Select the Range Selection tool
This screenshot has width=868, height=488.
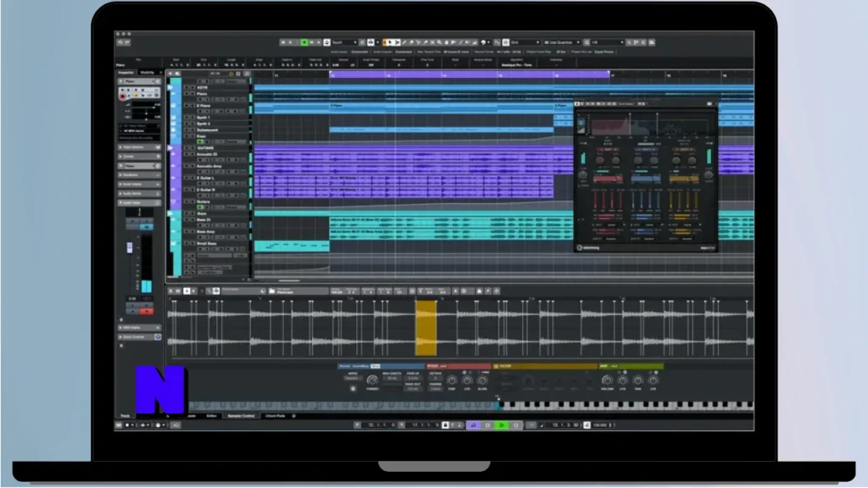397,42
